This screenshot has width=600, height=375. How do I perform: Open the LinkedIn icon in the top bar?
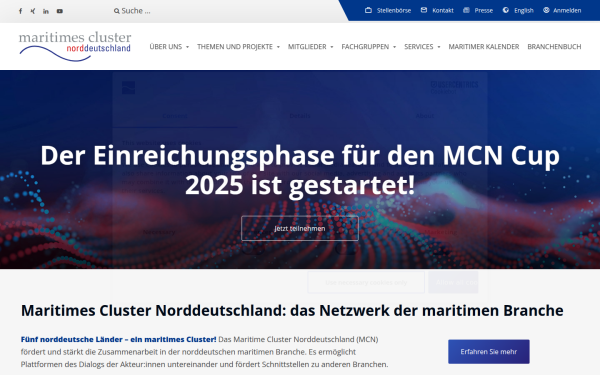click(46, 11)
